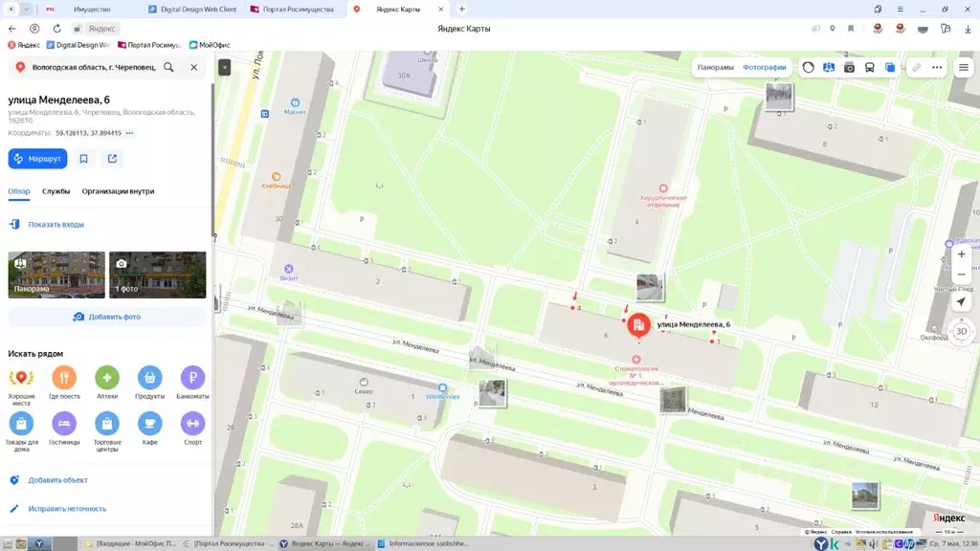
Task: Click the red улица Менделеева, 6 pin
Action: [638, 325]
